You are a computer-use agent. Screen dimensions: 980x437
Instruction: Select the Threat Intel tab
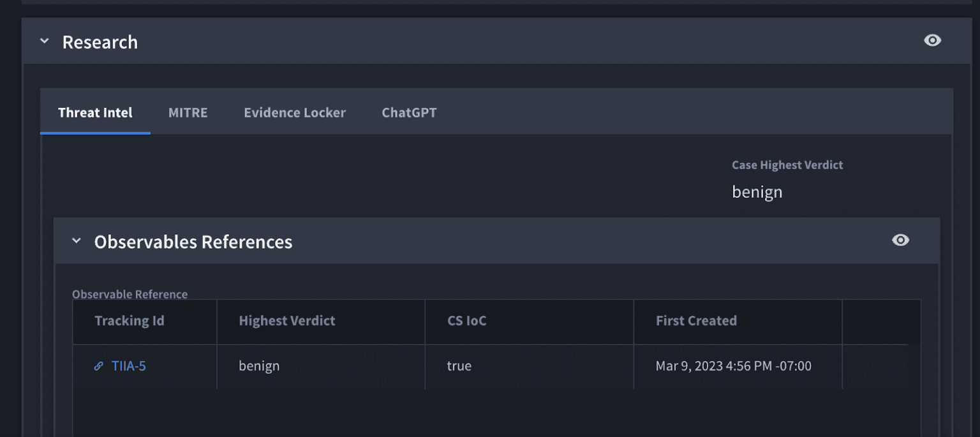point(94,112)
